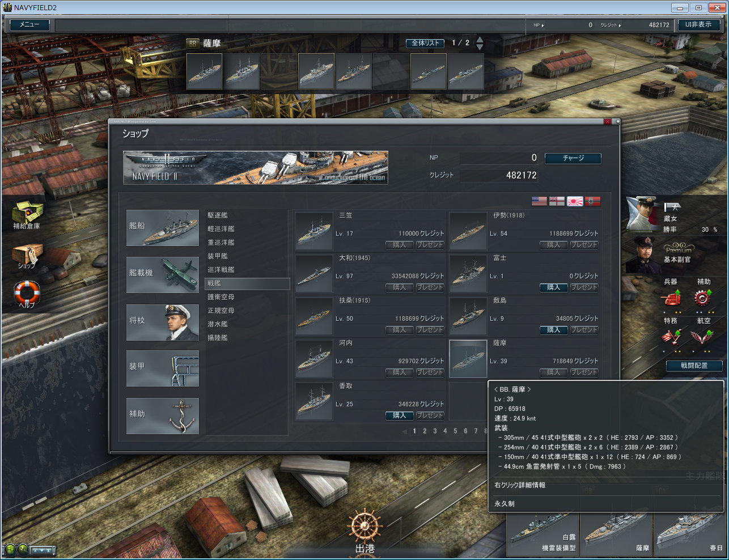Image resolution: width=729 pixels, height=560 pixels.
Task: Open the 兵器 weapons turret icon
Action: click(671, 298)
